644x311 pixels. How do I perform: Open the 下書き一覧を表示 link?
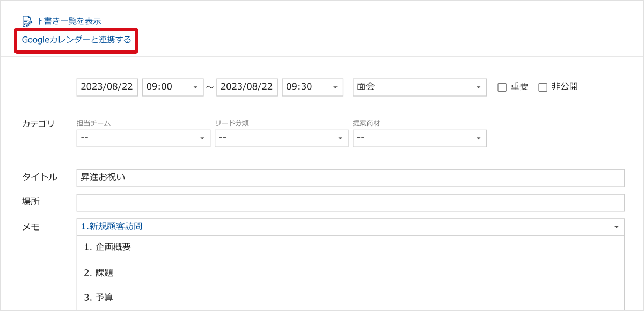tap(68, 21)
